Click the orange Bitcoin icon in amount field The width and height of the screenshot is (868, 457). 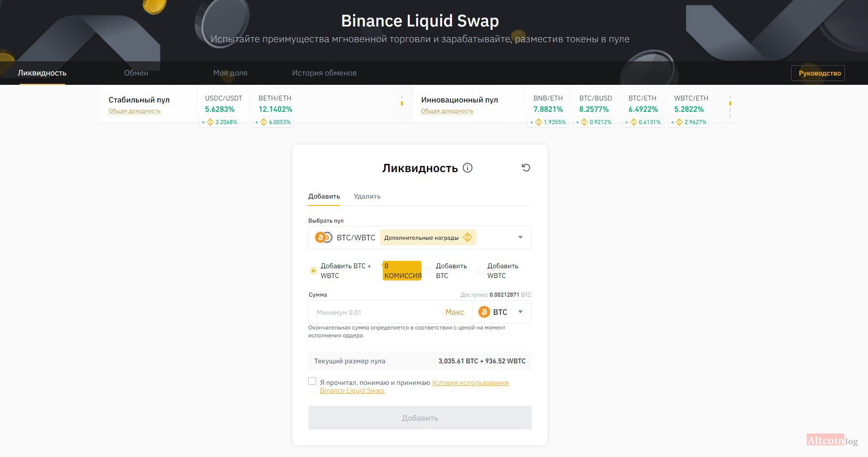484,312
